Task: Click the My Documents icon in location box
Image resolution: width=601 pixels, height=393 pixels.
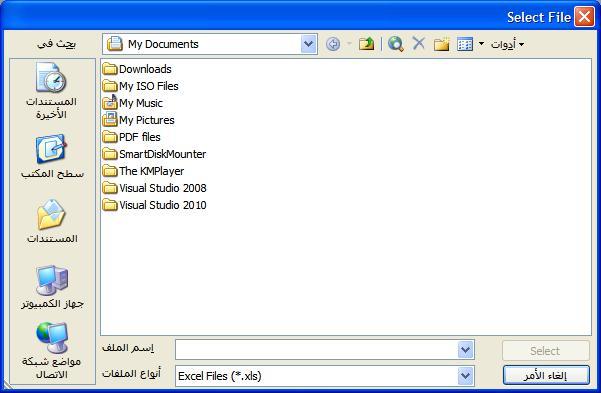Action: [x=115, y=44]
